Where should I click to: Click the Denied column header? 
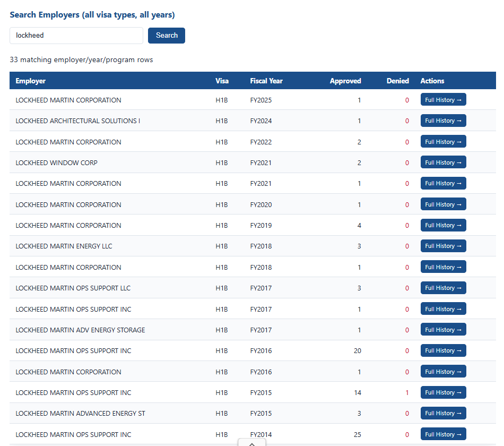click(397, 81)
